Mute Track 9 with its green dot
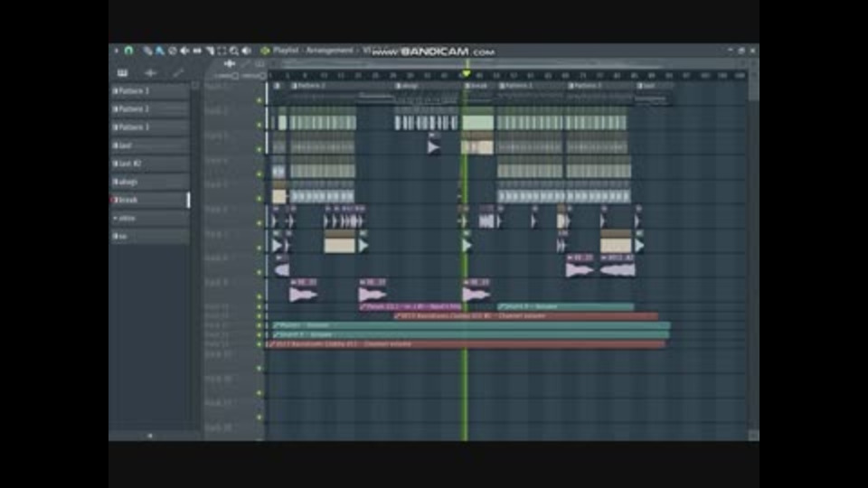The height and width of the screenshot is (488, 868). [259, 296]
